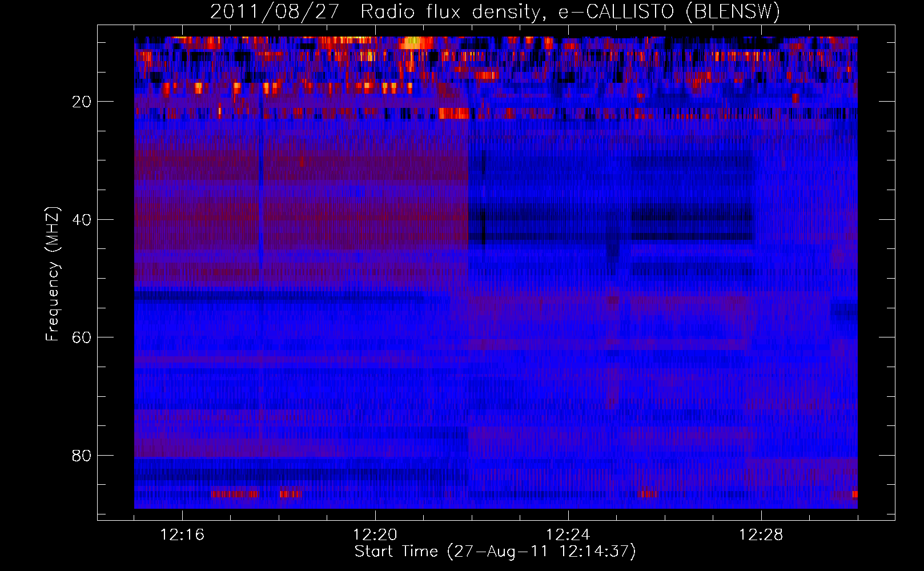This screenshot has width=924, height=571.
Task: Click the 60 frequency tick label
Action: 82,337
